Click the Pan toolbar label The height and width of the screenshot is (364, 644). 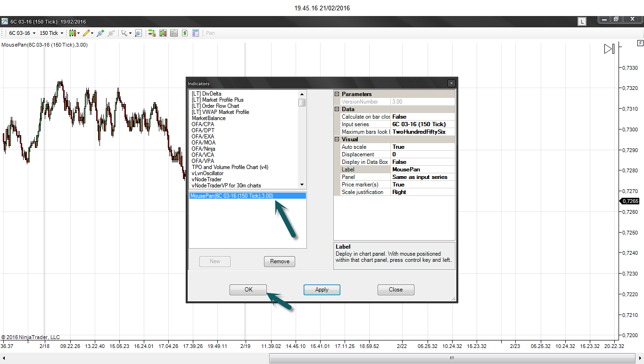210,33
